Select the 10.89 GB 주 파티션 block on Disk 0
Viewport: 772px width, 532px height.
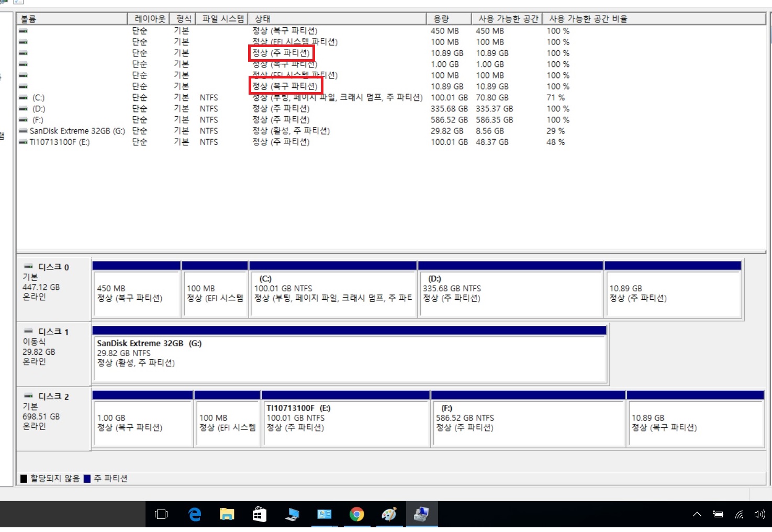tap(673, 289)
